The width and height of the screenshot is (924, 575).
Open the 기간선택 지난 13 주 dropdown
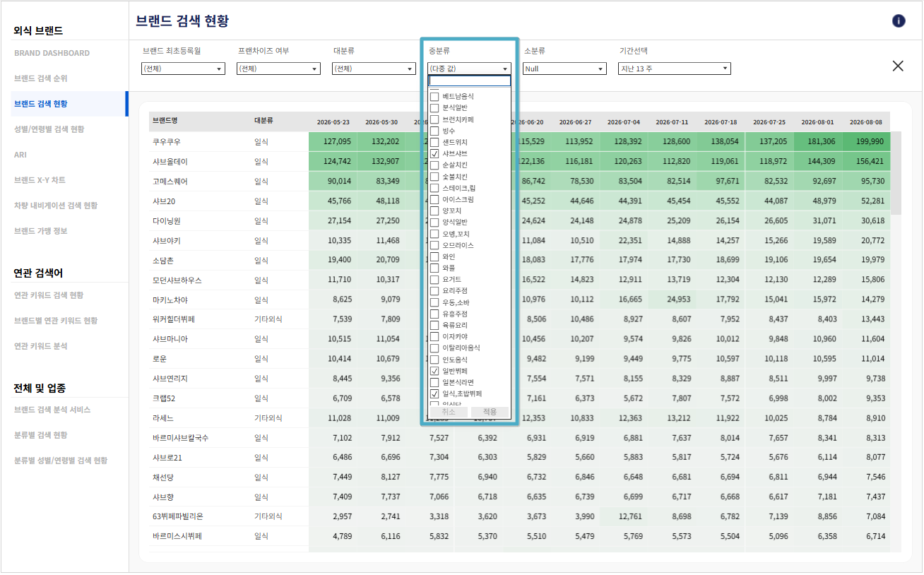(675, 69)
